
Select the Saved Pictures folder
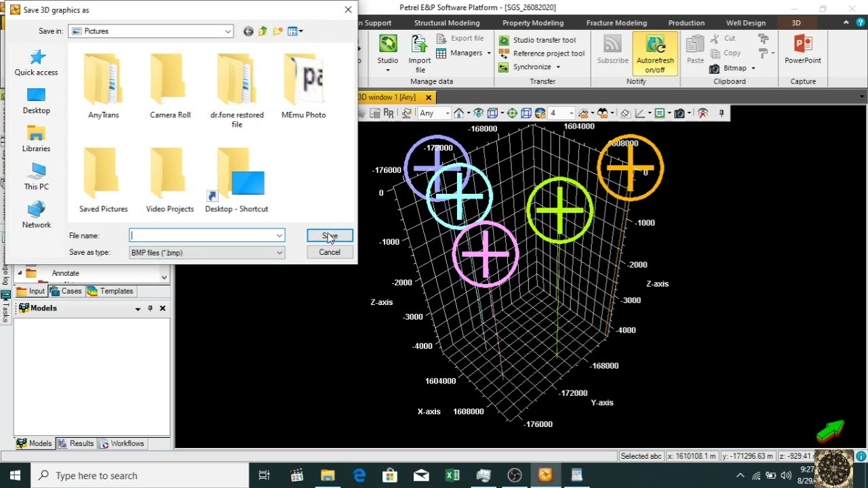103,180
